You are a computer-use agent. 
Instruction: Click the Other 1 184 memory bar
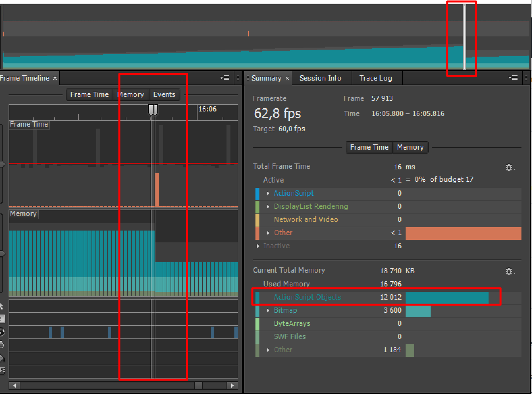coord(410,350)
